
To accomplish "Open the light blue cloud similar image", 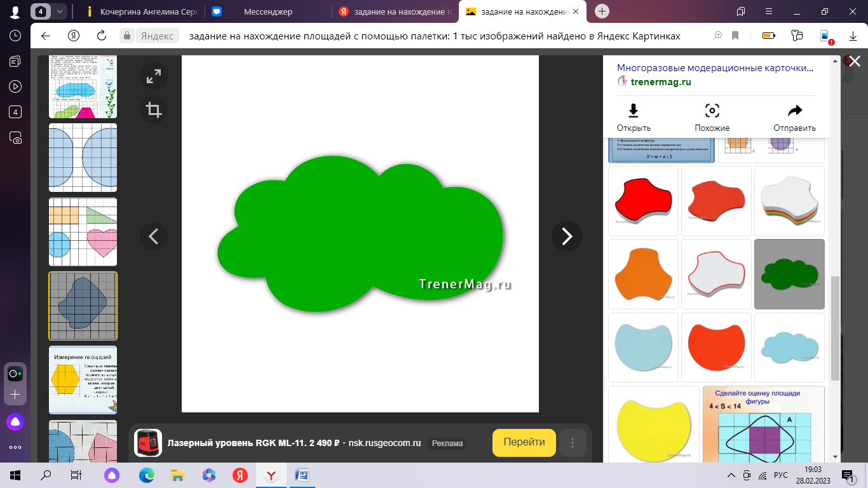I will tap(789, 348).
